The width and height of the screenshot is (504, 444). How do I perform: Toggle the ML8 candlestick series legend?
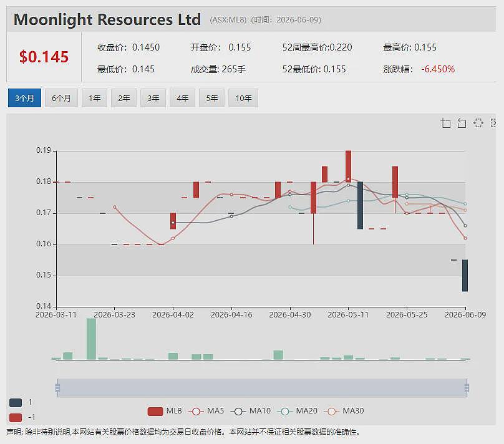coord(165,411)
